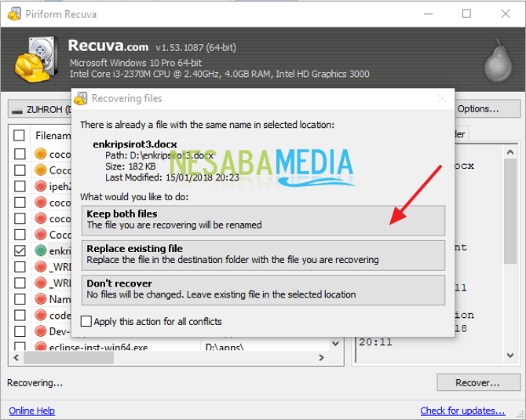Open the Online Help link

(32, 411)
